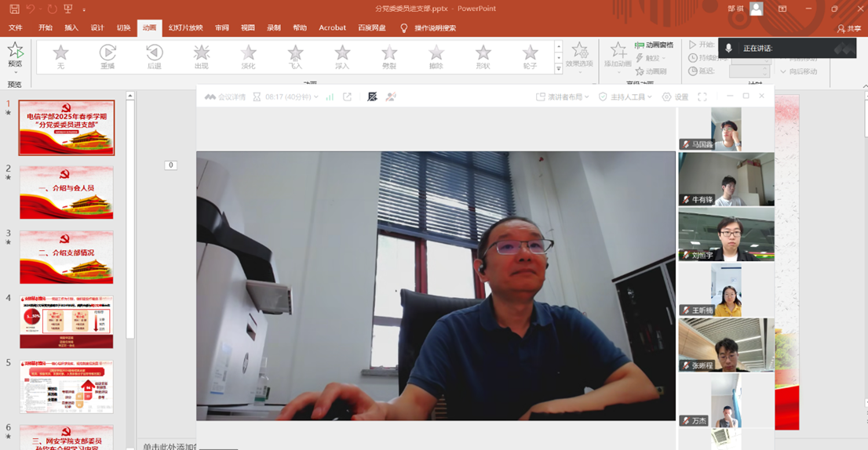The image size is (868, 450).
Task: Open the Acrobat ribbon tab
Action: click(332, 27)
